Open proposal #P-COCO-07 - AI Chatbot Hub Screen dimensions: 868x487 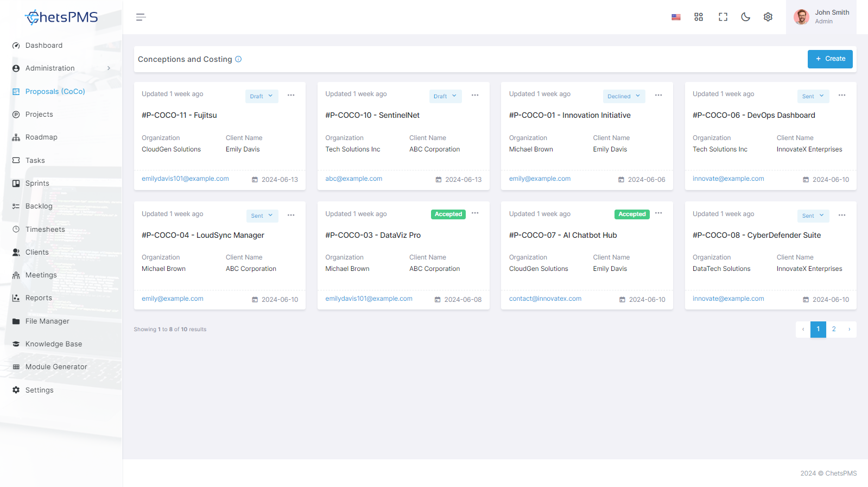point(563,235)
